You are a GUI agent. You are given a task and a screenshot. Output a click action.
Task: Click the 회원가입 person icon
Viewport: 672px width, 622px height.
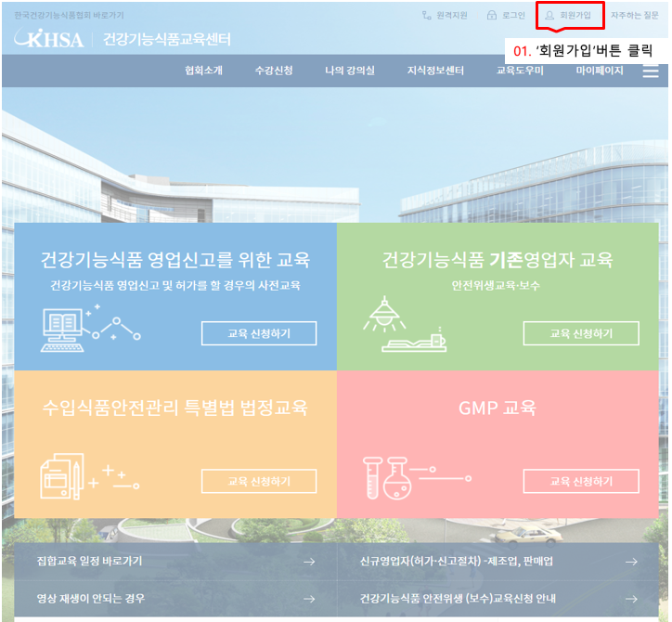(x=549, y=15)
